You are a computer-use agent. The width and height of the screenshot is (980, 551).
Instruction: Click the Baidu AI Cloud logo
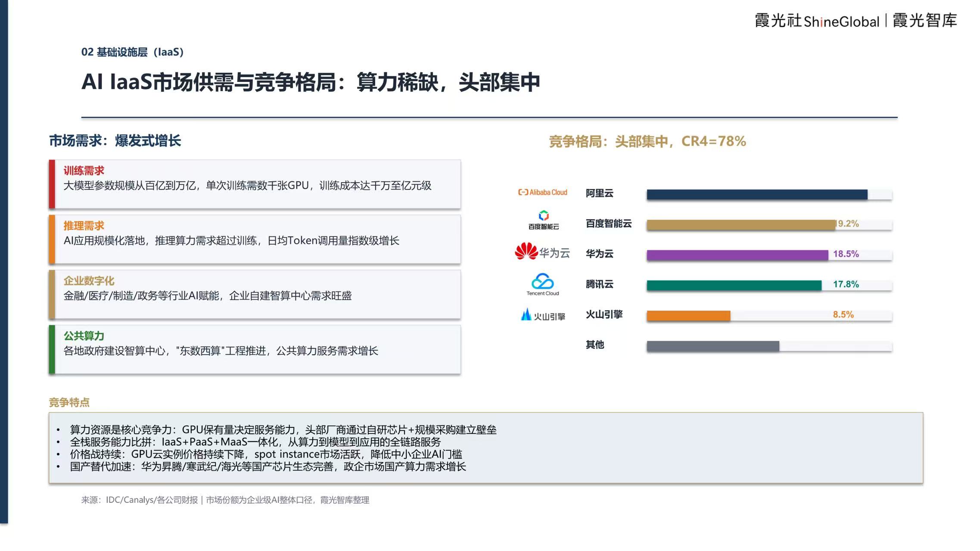(x=544, y=220)
